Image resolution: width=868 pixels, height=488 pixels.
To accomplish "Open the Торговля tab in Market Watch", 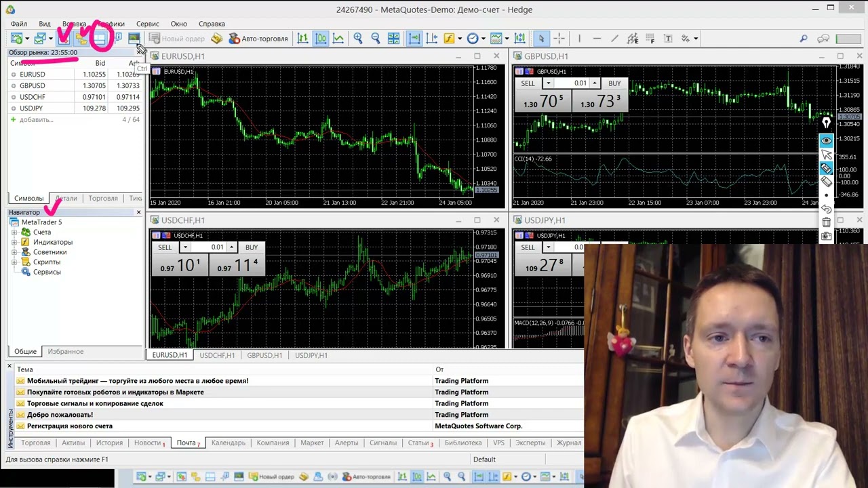I will [103, 198].
